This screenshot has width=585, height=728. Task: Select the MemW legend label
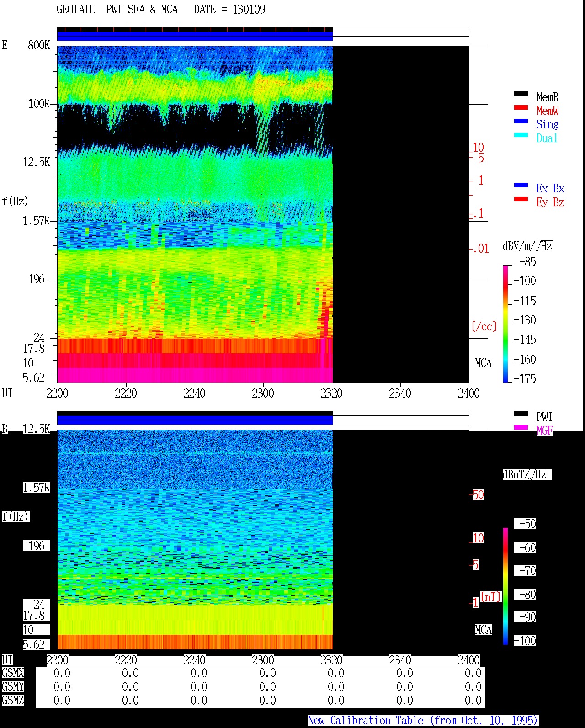[548, 111]
